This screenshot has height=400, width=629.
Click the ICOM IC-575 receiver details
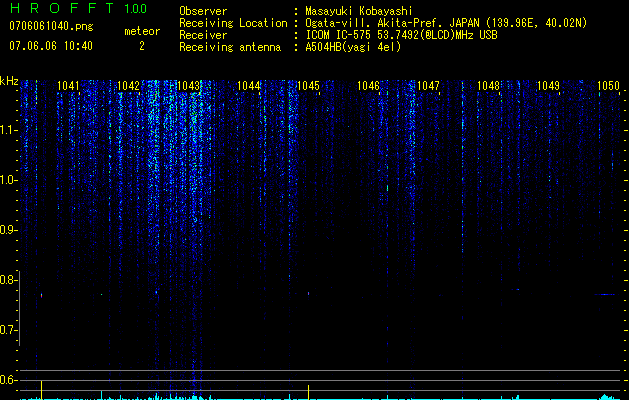click(x=401, y=35)
